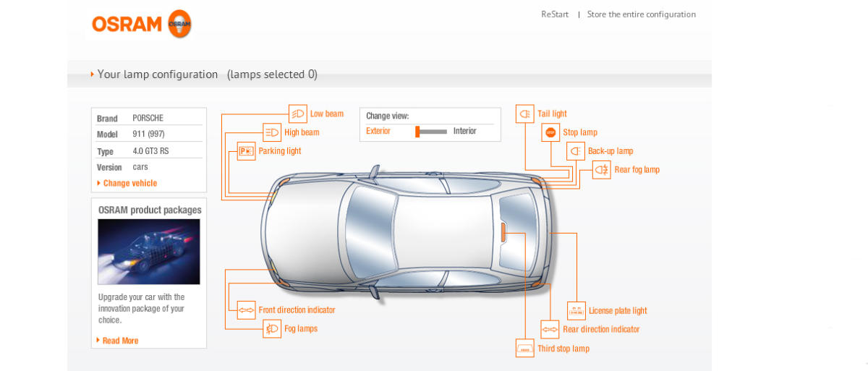Choose the Fog lamps icon
Viewport: 868px width, 371px height.
point(272,329)
